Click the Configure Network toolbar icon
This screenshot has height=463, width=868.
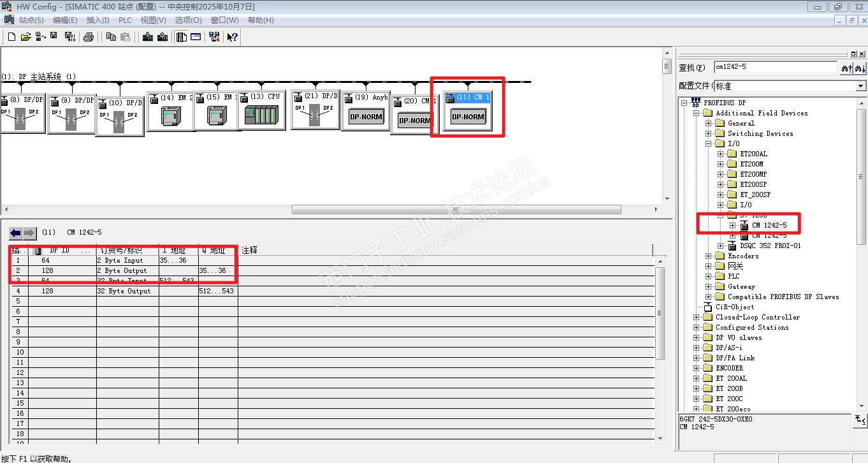point(214,37)
